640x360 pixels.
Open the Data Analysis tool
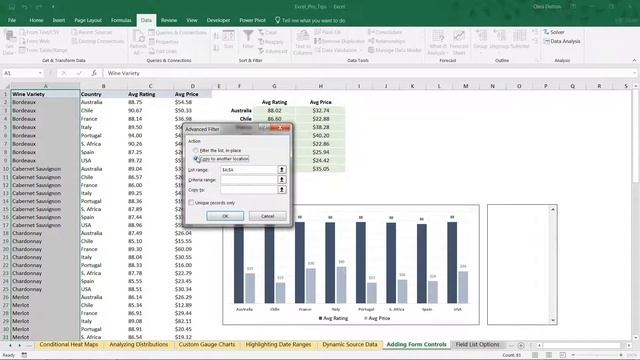pos(562,41)
